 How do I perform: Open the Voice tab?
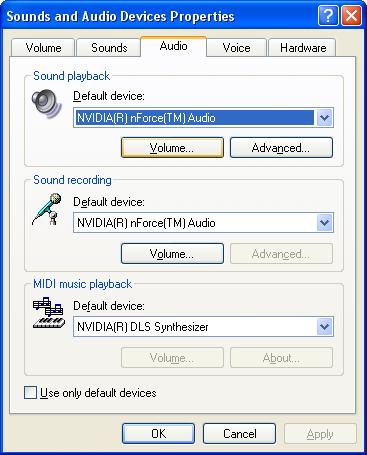pyautogui.click(x=236, y=48)
